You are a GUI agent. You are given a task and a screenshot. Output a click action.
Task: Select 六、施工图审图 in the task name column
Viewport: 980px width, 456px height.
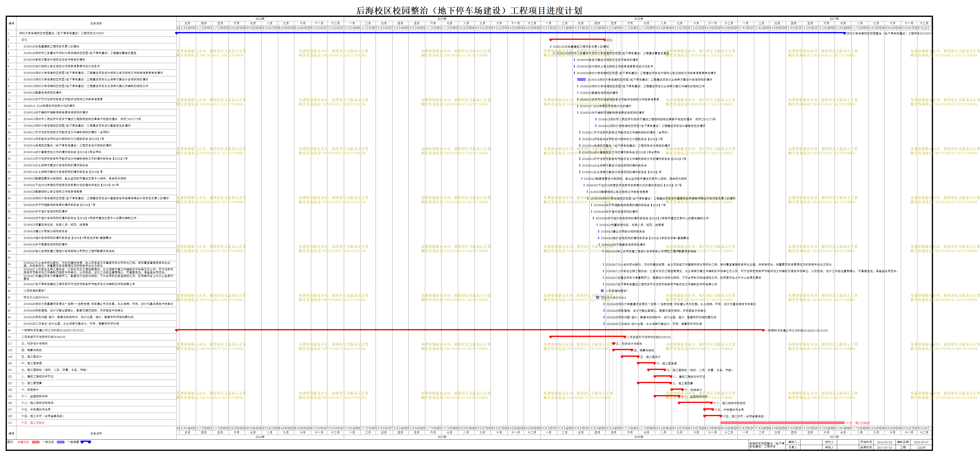[x=32, y=363]
